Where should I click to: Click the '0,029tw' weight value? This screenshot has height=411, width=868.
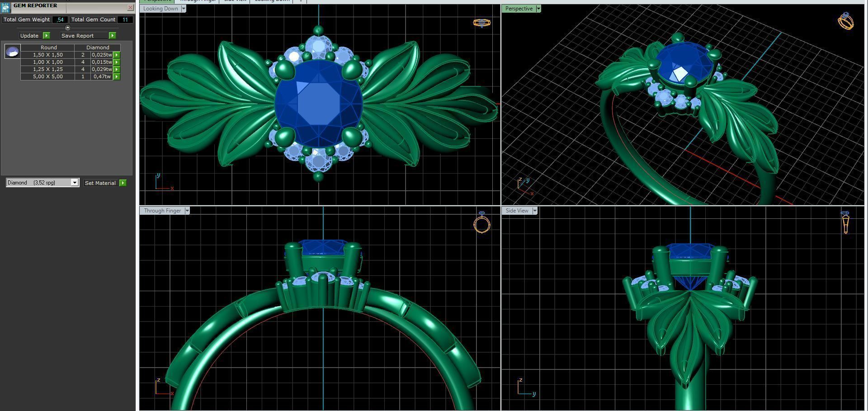102,69
